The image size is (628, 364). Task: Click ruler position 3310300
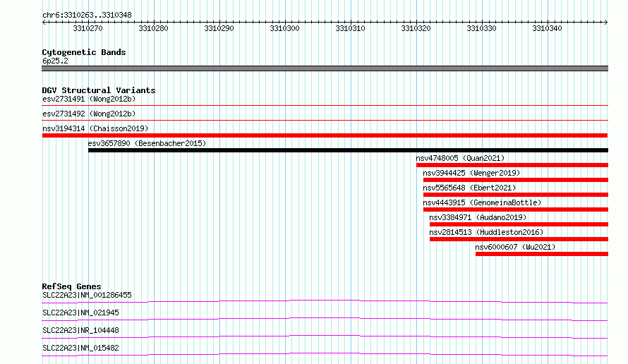[x=285, y=28]
